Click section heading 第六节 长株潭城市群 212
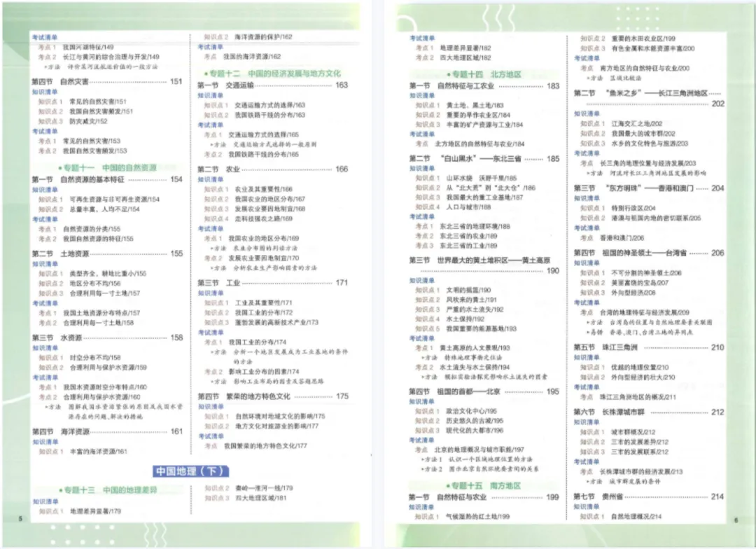756x549 pixels. pos(649,412)
